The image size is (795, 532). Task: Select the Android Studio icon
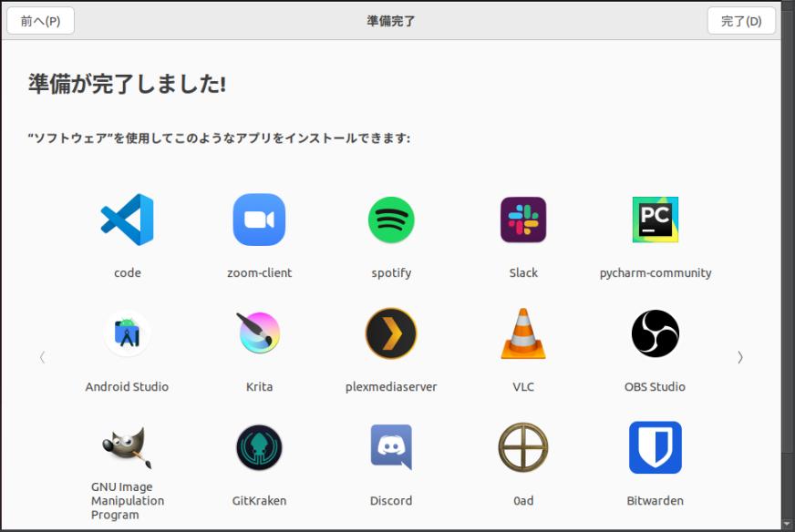point(128,333)
